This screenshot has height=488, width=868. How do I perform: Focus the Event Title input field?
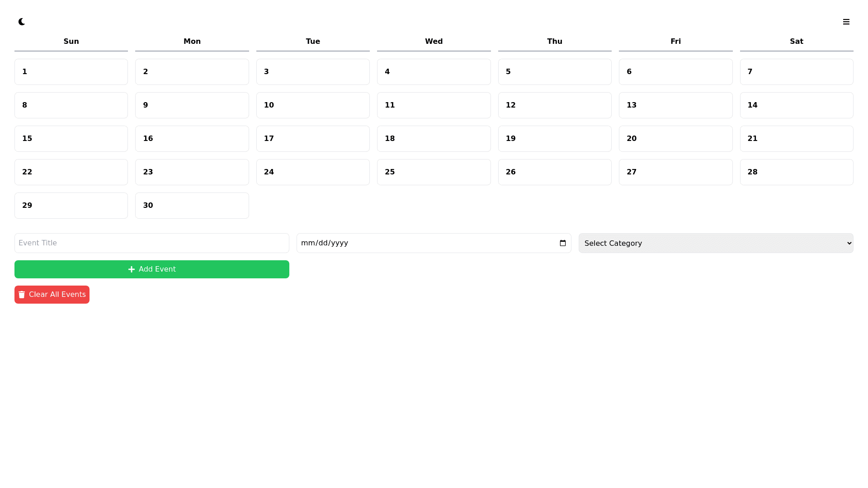tap(151, 243)
